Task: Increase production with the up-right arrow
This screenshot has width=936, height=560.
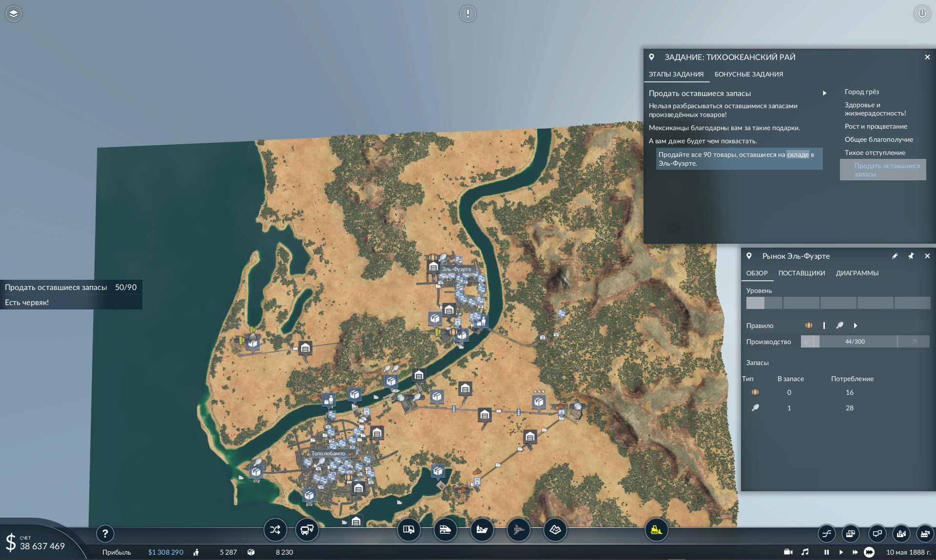Action: point(914,342)
